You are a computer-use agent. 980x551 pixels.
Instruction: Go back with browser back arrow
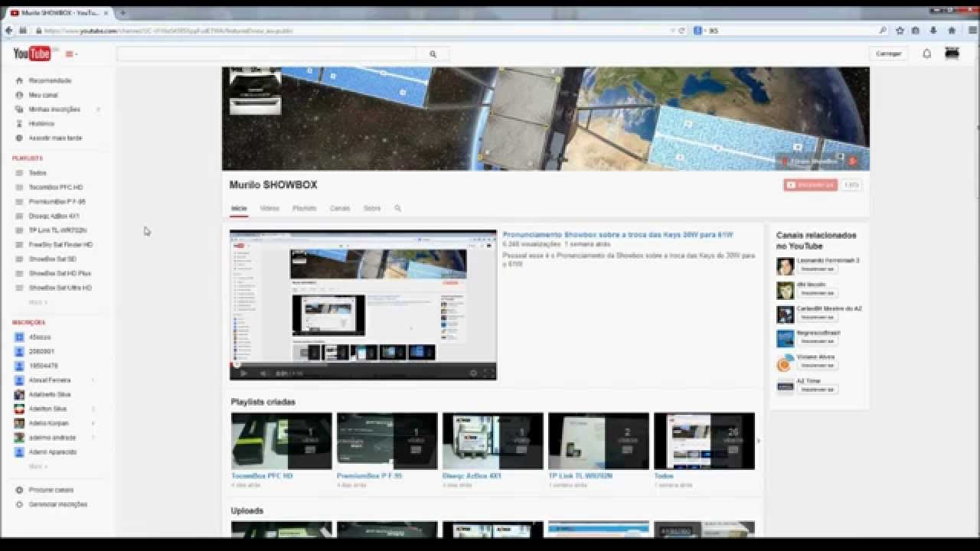(x=9, y=31)
